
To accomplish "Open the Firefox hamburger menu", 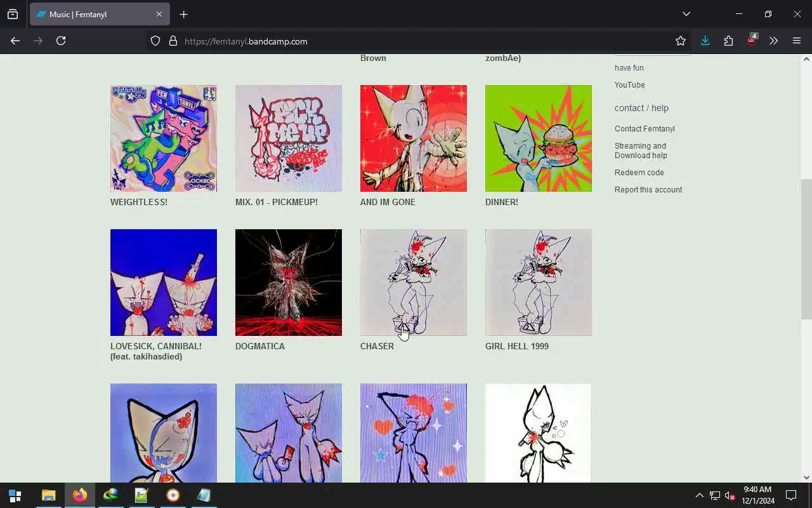I will 797,41.
